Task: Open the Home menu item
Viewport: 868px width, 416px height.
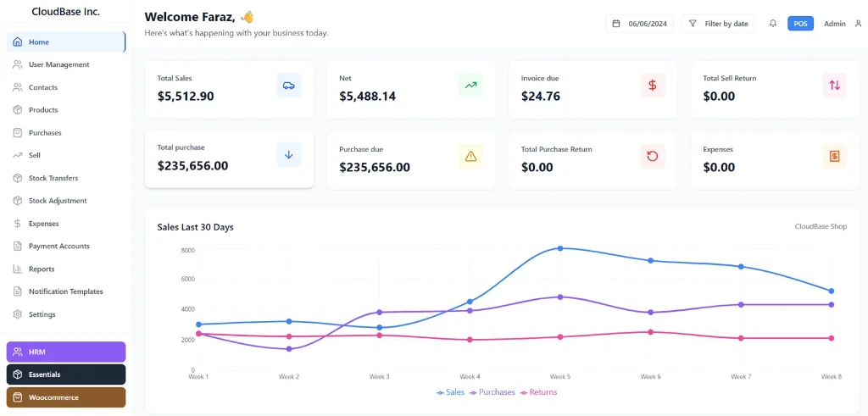Action: coord(66,42)
